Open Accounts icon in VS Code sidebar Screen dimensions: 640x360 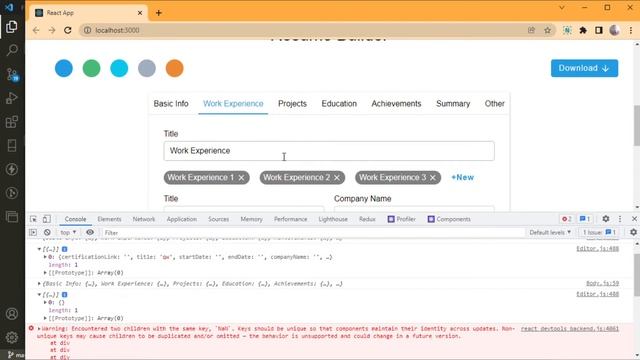click(x=11, y=313)
